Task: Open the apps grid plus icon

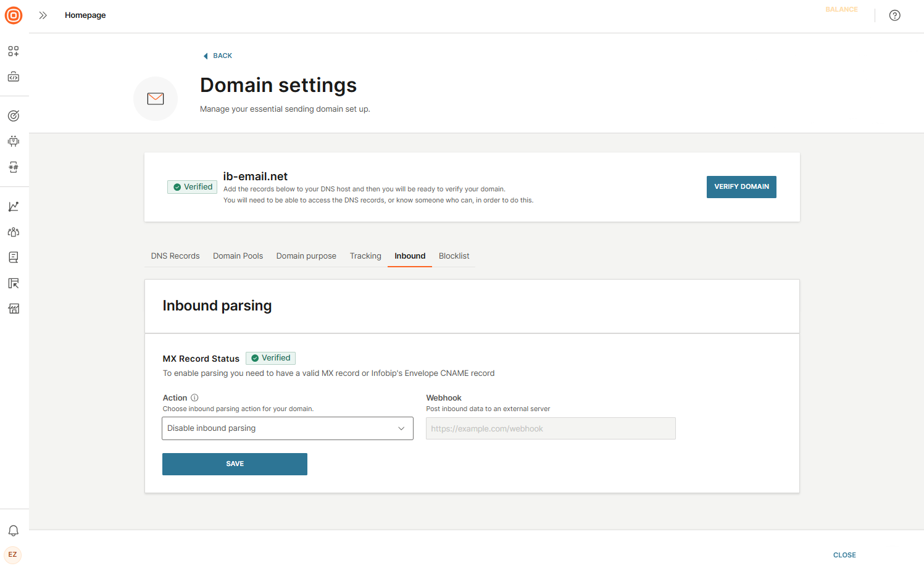Action: [14, 51]
